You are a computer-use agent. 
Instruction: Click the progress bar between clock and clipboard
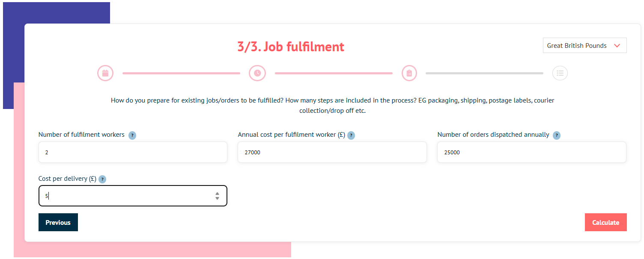pyautogui.click(x=334, y=74)
